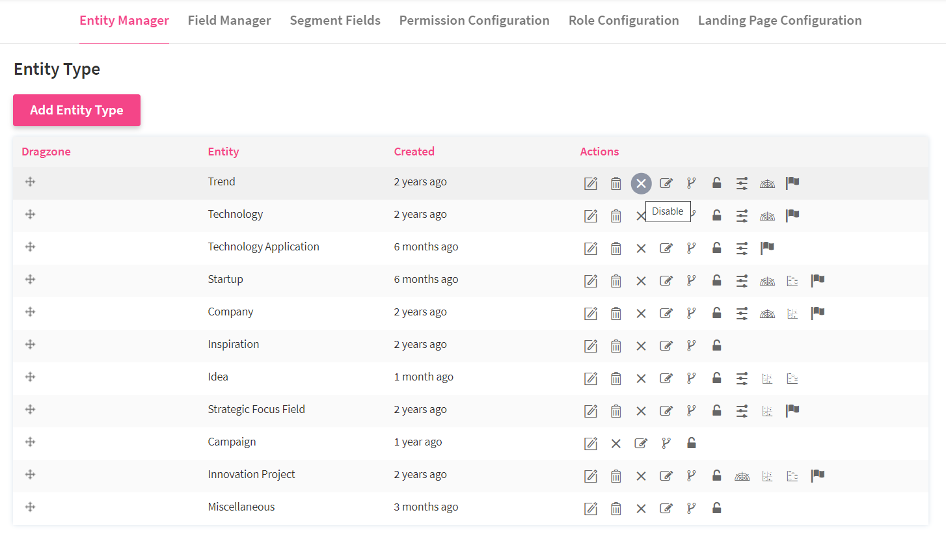Click scatter matrix icon for Strategic Focus Field
The height and width of the screenshot is (560, 946).
tap(767, 411)
